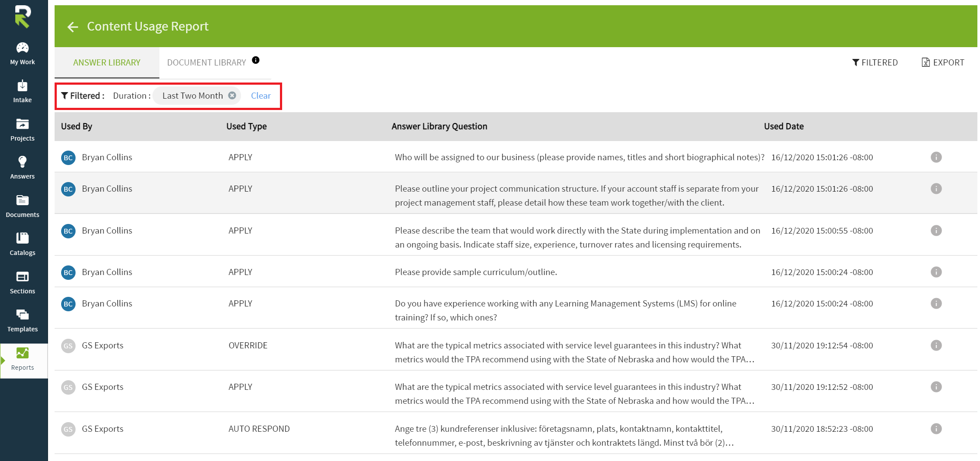Open Templates in sidebar
Screen dimensions: 980x461
click(x=23, y=320)
